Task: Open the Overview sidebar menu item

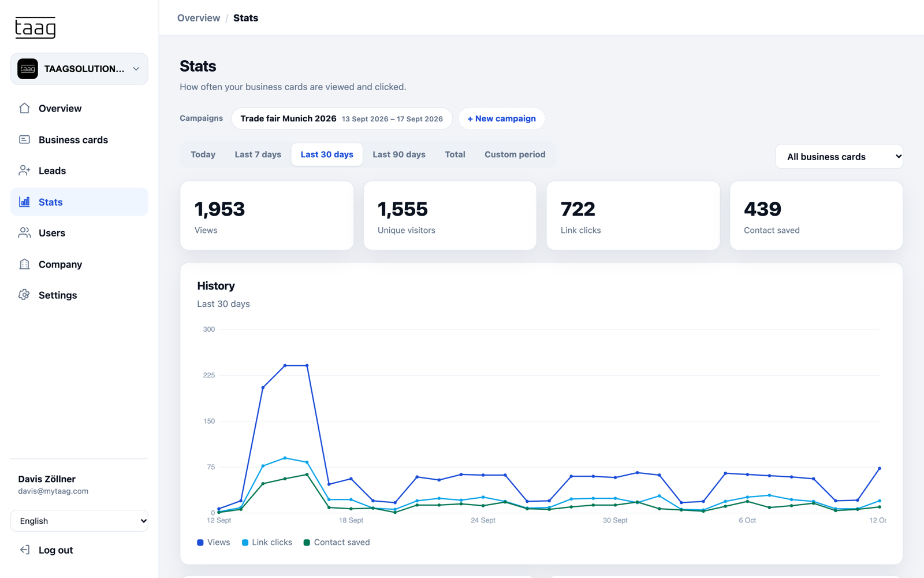Action: [x=79, y=108]
